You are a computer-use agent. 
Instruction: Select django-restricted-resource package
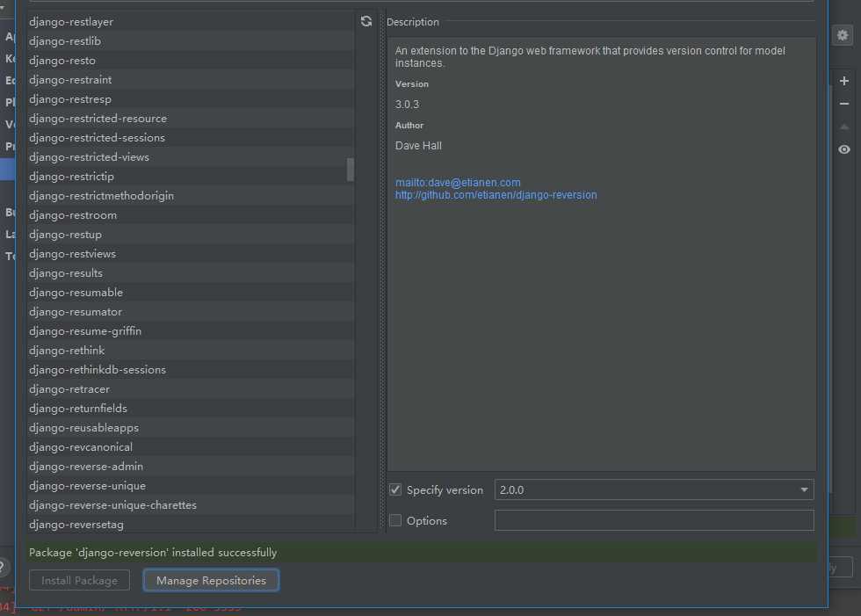[x=191, y=118]
